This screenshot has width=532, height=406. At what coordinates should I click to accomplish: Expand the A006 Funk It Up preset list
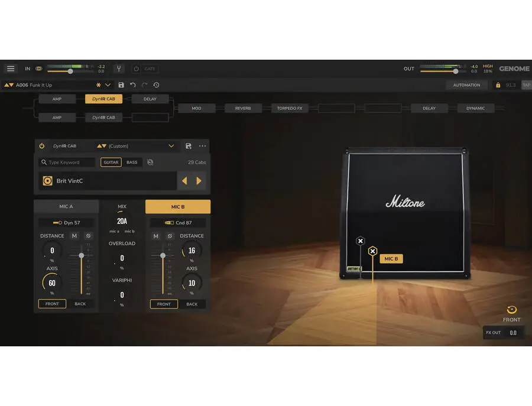pos(108,85)
